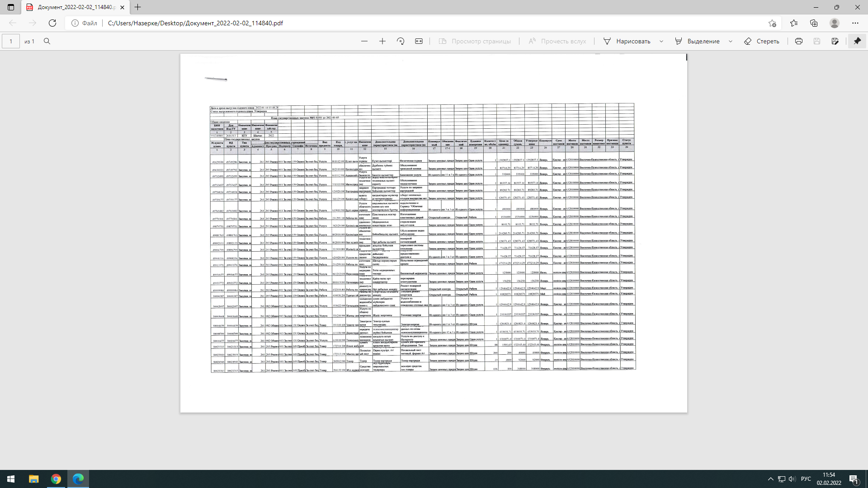Click the fit to width icon
The image size is (868, 488).
click(419, 41)
